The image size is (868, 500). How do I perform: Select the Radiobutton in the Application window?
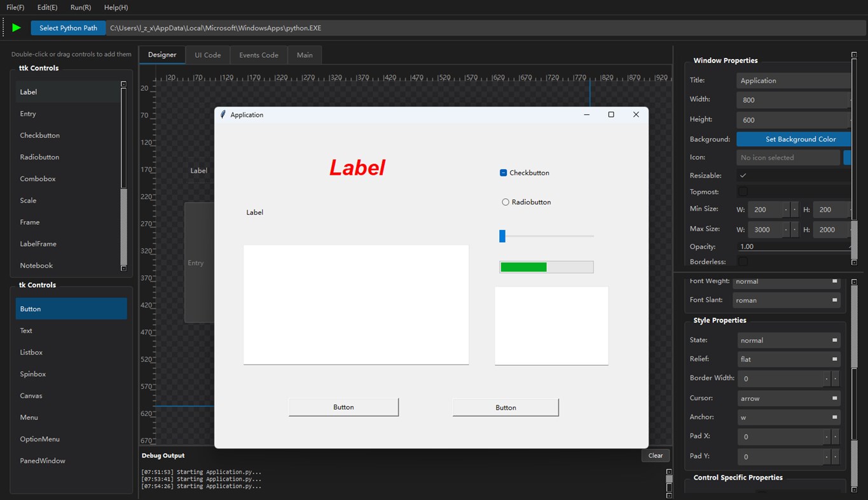pos(527,202)
